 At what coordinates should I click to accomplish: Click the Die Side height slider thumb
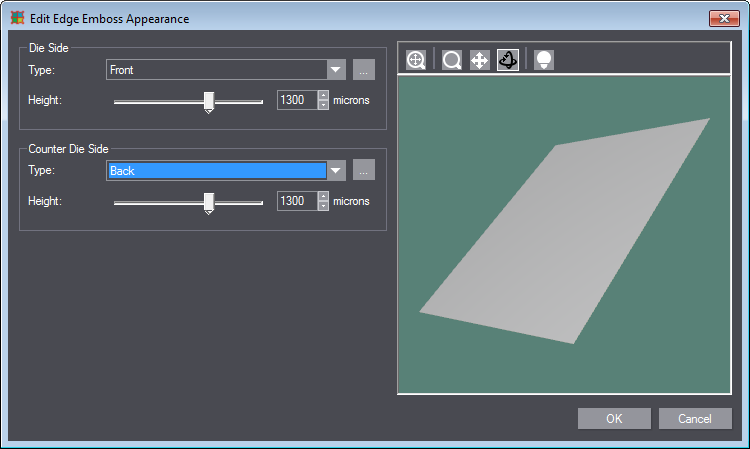(x=209, y=101)
